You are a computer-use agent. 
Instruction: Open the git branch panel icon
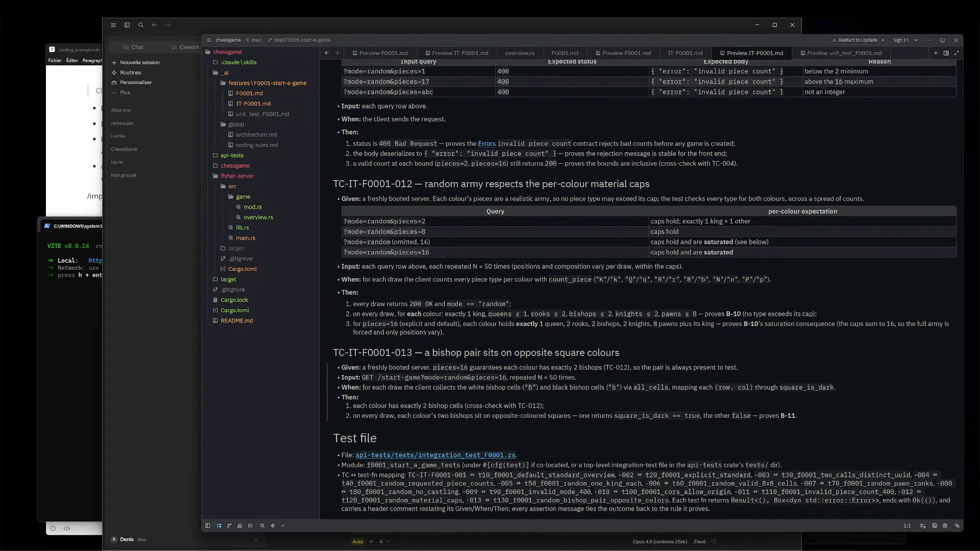point(229,525)
